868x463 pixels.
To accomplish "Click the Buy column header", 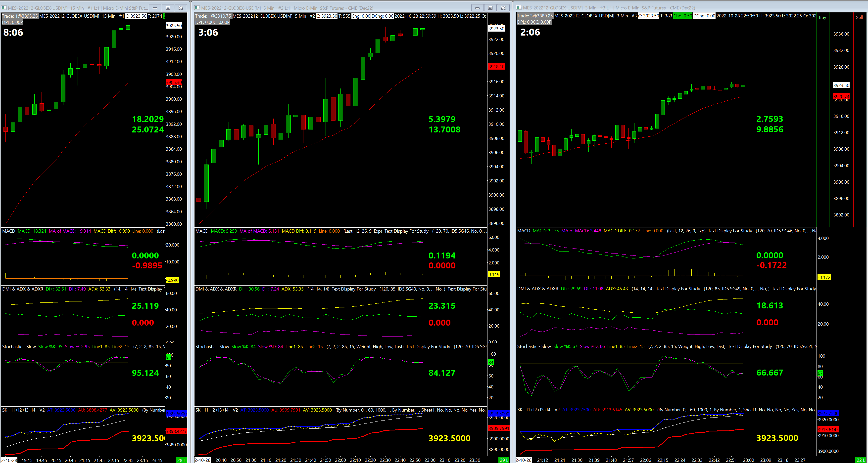I will [822, 17].
